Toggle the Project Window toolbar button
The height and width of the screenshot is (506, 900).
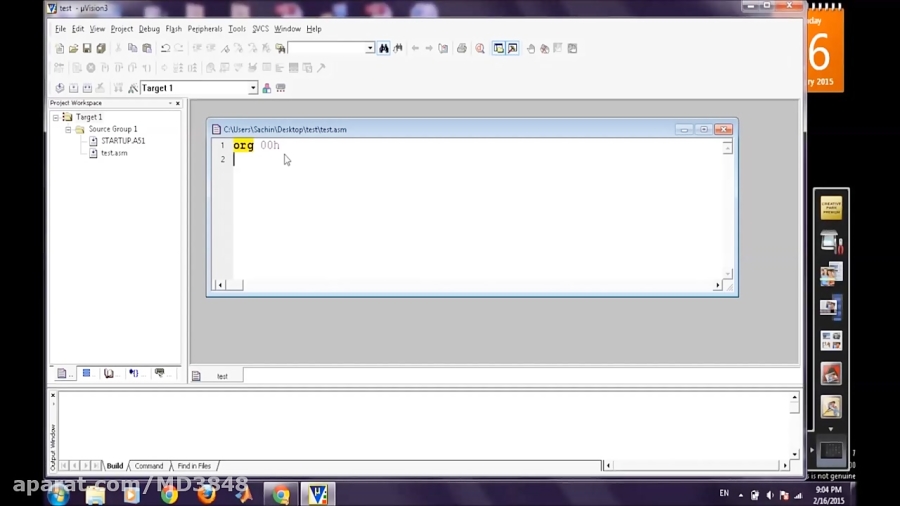pos(499,49)
